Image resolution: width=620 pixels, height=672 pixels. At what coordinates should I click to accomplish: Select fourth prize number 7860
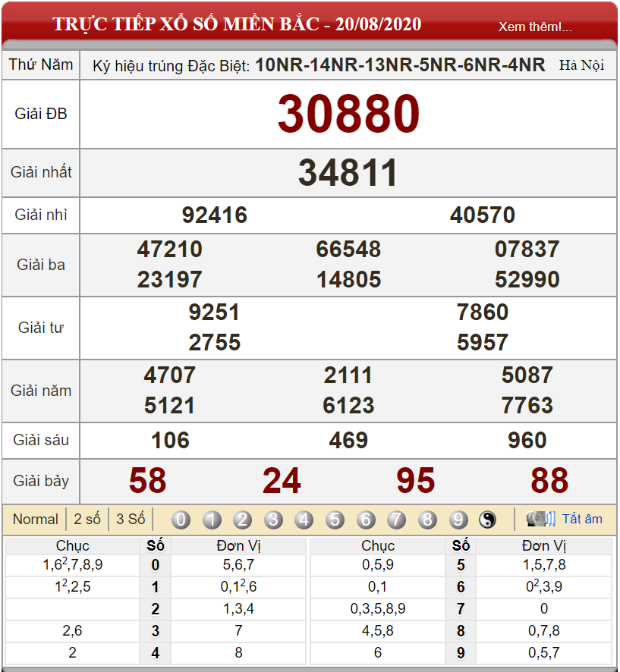click(483, 312)
